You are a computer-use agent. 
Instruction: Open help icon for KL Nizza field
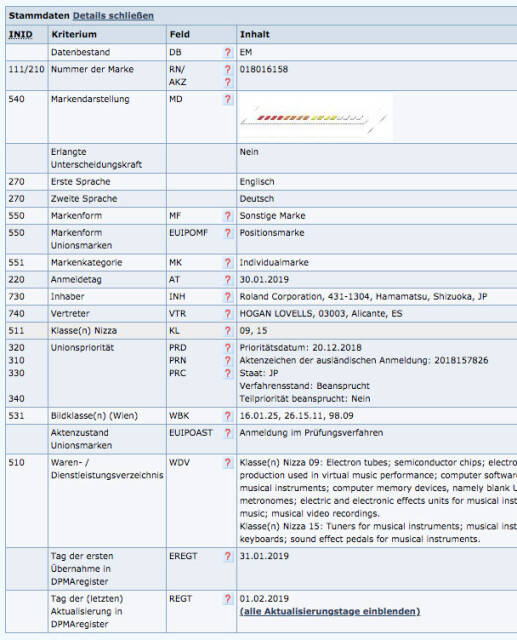(x=228, y=331)
